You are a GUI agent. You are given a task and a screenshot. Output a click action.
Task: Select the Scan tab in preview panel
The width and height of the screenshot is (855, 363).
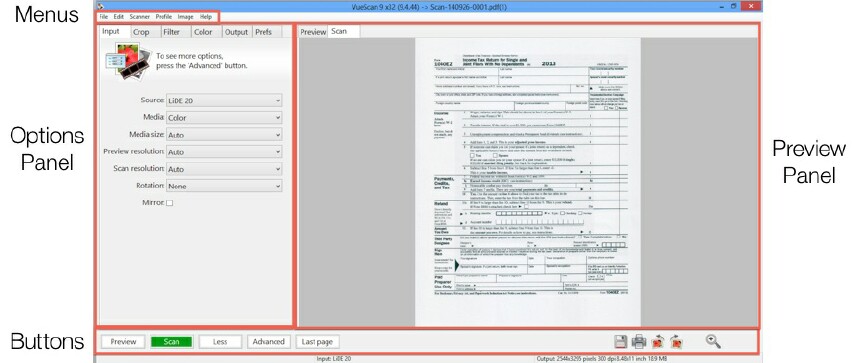click(x=344, y=31)
